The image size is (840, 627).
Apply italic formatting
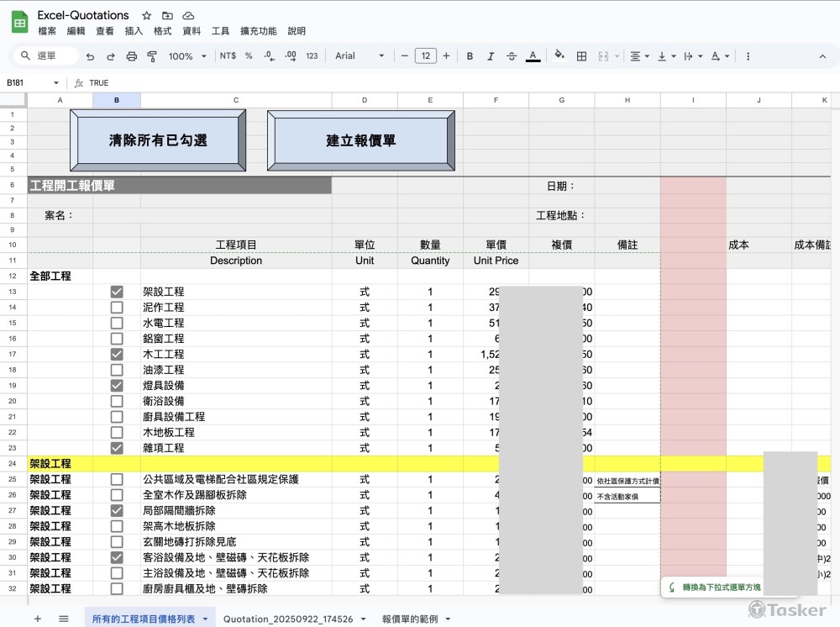[491, 56]
